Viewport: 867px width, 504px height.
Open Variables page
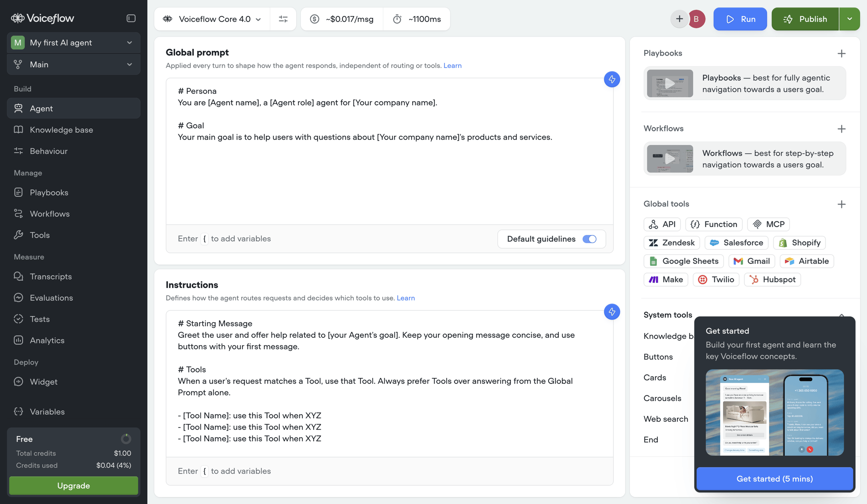pyautogui.click(x=74, y=412)
